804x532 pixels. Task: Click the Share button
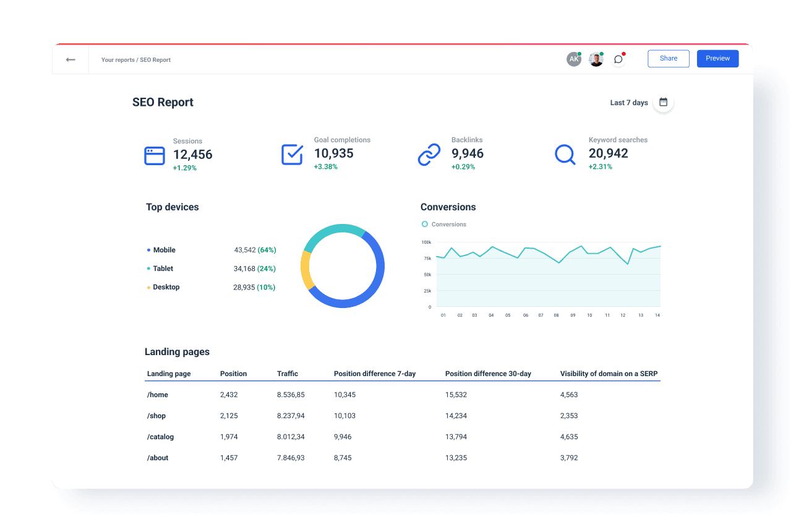pos(669,59)
